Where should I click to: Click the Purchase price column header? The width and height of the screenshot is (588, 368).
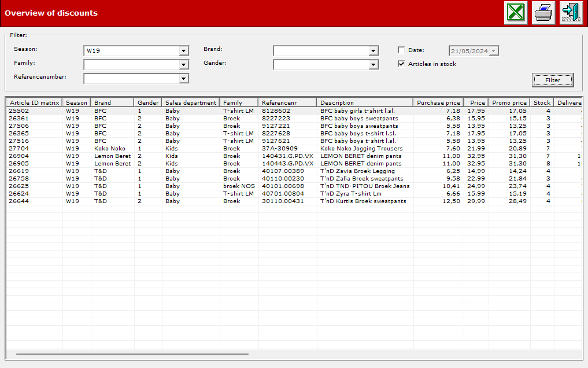tap(438, 102)
